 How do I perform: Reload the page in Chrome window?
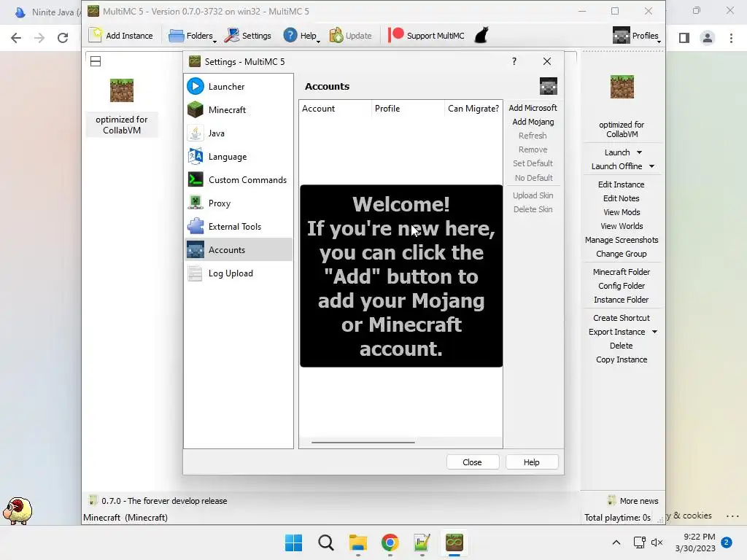point(63,38)
